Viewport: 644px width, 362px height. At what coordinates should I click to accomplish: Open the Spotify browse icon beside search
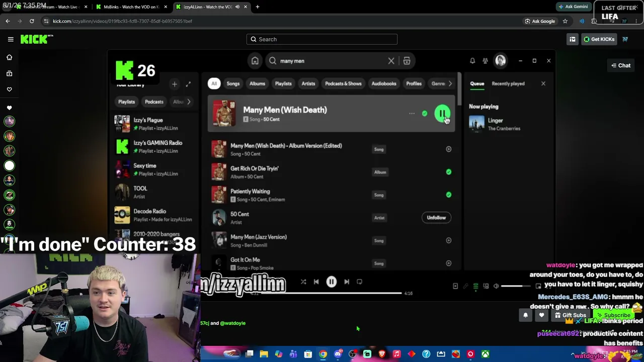(407, 61)
